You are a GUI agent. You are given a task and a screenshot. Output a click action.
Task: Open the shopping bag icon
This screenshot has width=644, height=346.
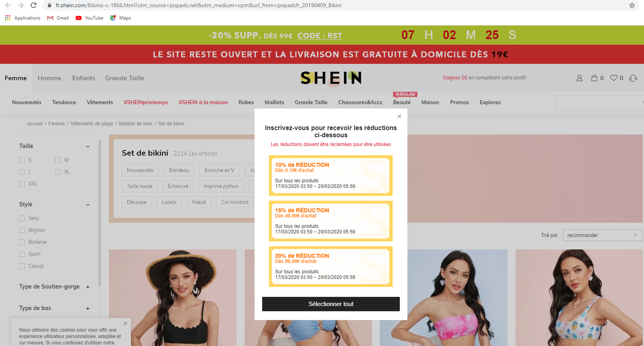(594, 78)
